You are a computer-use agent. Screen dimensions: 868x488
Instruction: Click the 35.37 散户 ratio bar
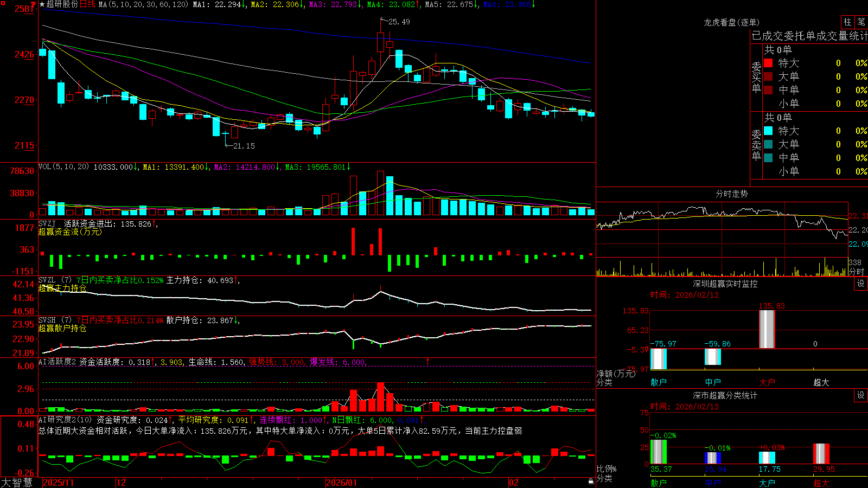pyautogui.click(x=659, y=452)
